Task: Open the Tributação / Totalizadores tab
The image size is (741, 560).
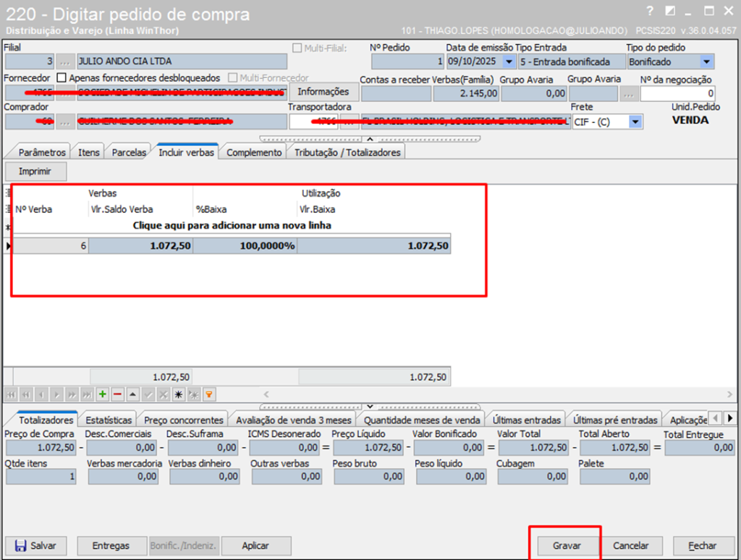Action: (347, 153)
